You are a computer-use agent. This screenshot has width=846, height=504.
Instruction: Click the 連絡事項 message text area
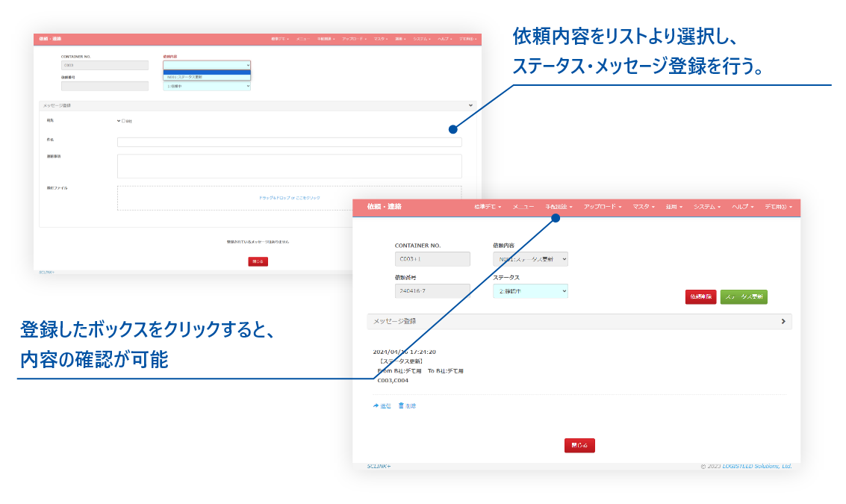[289, 166]
